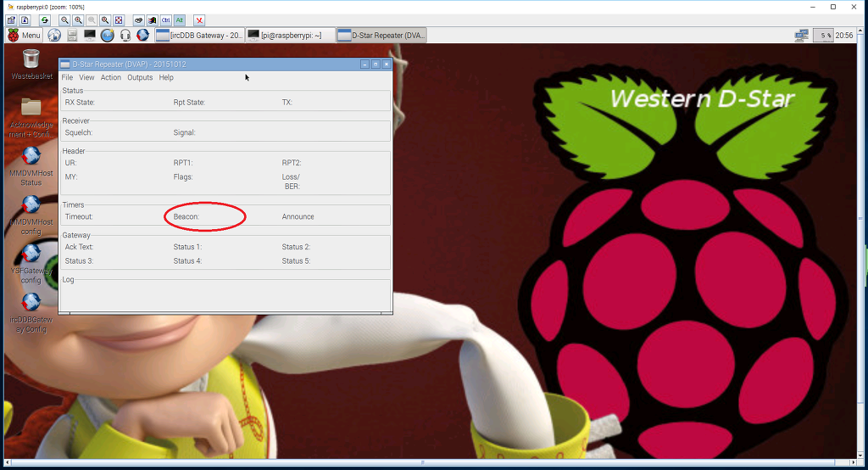
Task: Select the YSFGateway config desktop icon
Action: 31,264
